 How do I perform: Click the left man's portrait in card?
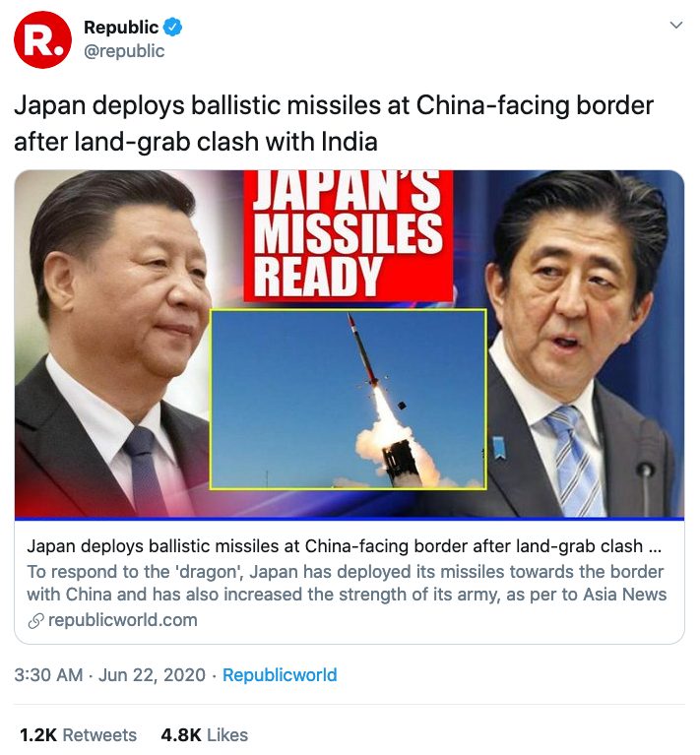(x=113, y=345)
